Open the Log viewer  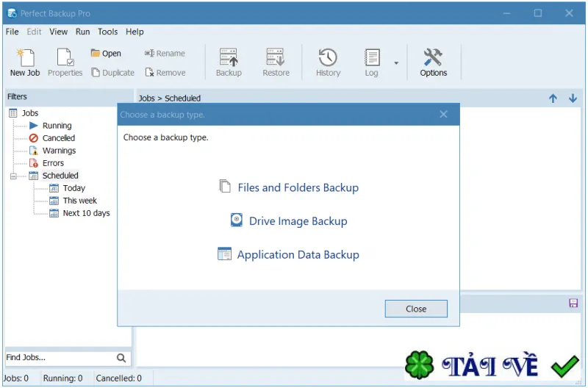click(x=372, y=62)
